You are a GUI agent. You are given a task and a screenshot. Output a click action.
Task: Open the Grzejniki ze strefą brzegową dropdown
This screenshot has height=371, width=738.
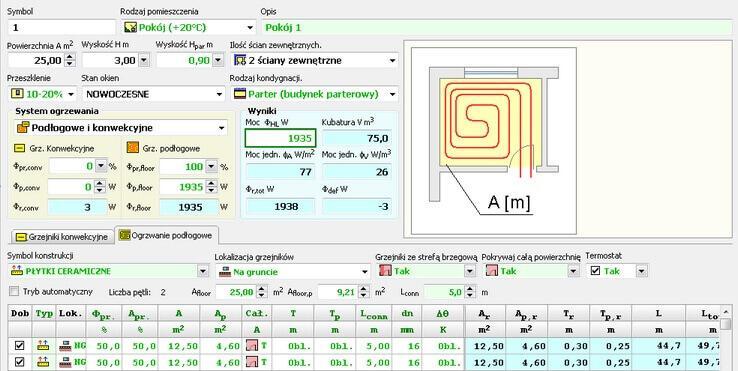point(470,271)
